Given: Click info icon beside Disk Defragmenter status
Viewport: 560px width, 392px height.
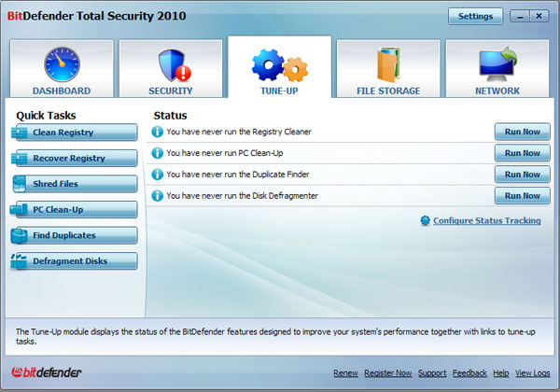Looking at the screenshot, I should [x=157, y=196].
